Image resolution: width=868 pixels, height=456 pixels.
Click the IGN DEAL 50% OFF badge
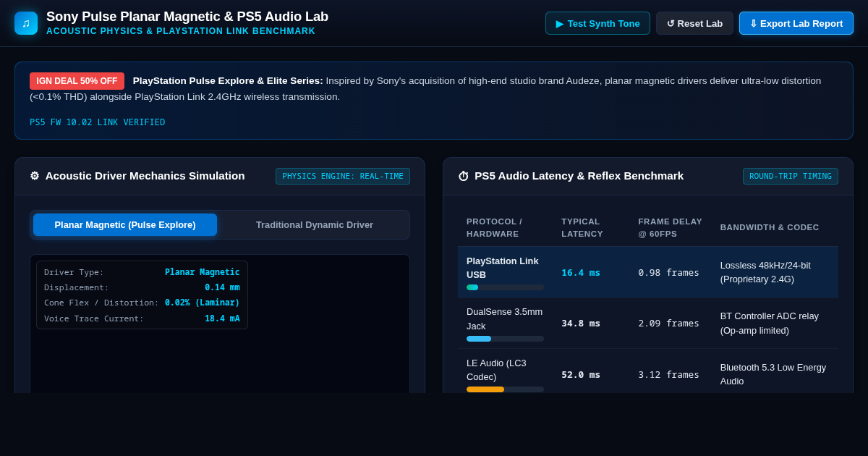click(77, 81)
